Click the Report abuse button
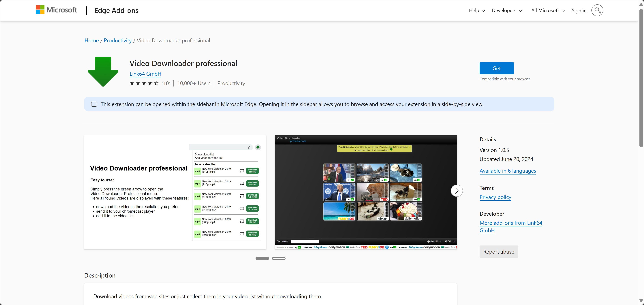 tap(498, 252)
